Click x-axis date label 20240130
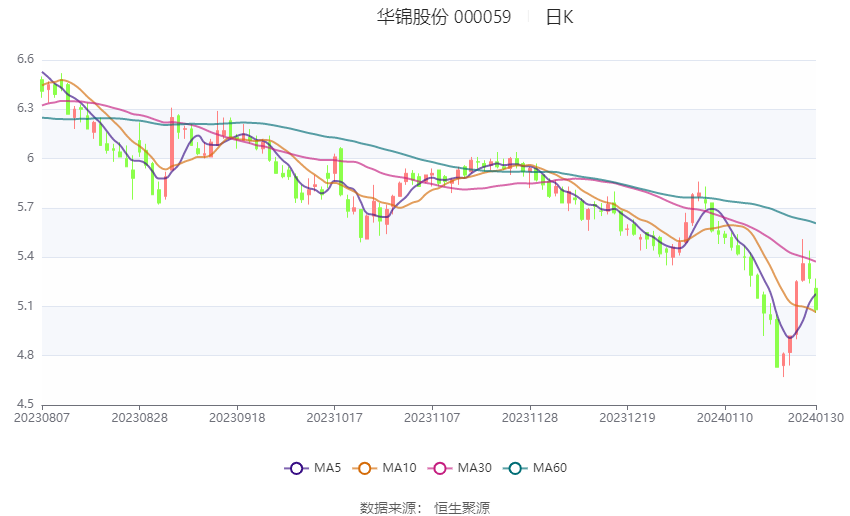850x516 pixels. (x=816, y=418)
